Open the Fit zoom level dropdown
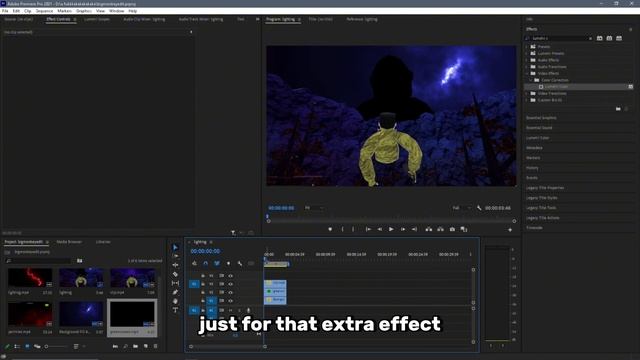This screenshot has width=640, height=360. click(x=314, y=208)
